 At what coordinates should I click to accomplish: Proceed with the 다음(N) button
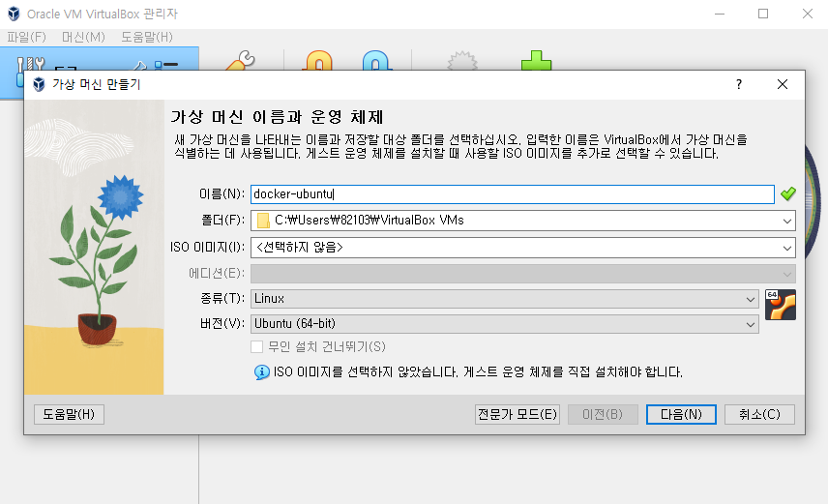pyautogui.click(x=681, y=415)
